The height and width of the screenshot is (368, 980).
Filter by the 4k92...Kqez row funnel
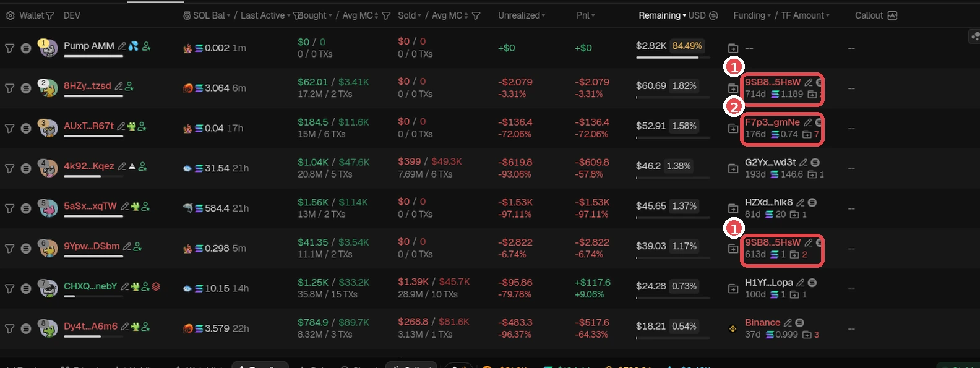click(x=10, y=168)
